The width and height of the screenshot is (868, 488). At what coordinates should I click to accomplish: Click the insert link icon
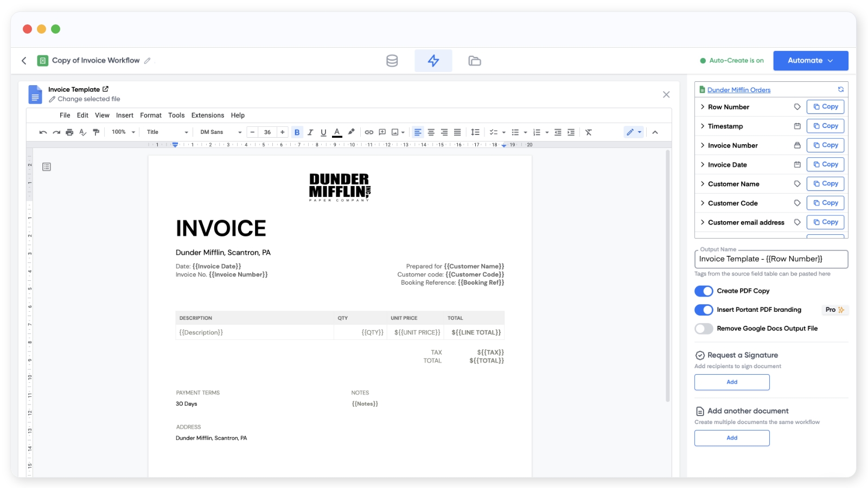coord(369,132)
